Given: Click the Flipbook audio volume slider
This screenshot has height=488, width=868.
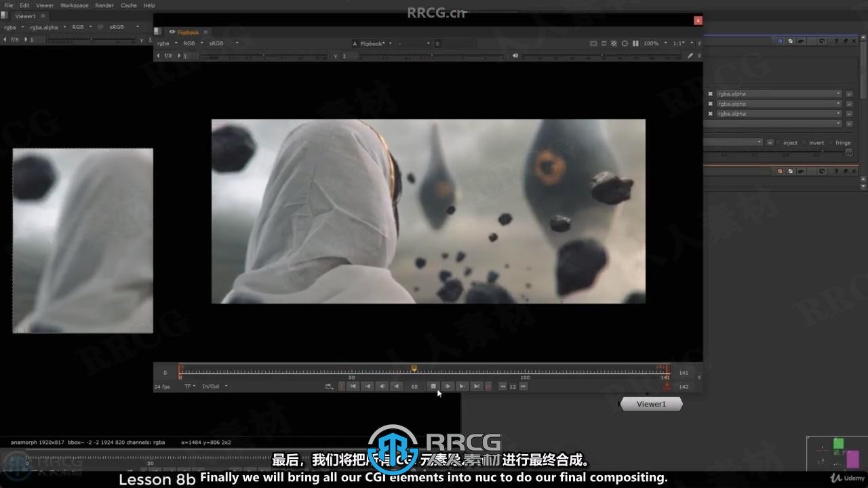Looking at the screenshot, I should 602,56.
